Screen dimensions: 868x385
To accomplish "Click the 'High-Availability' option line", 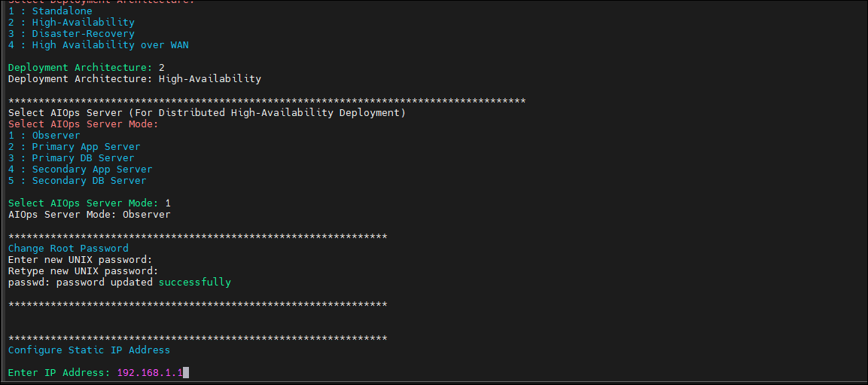I will tap(72, 23).
